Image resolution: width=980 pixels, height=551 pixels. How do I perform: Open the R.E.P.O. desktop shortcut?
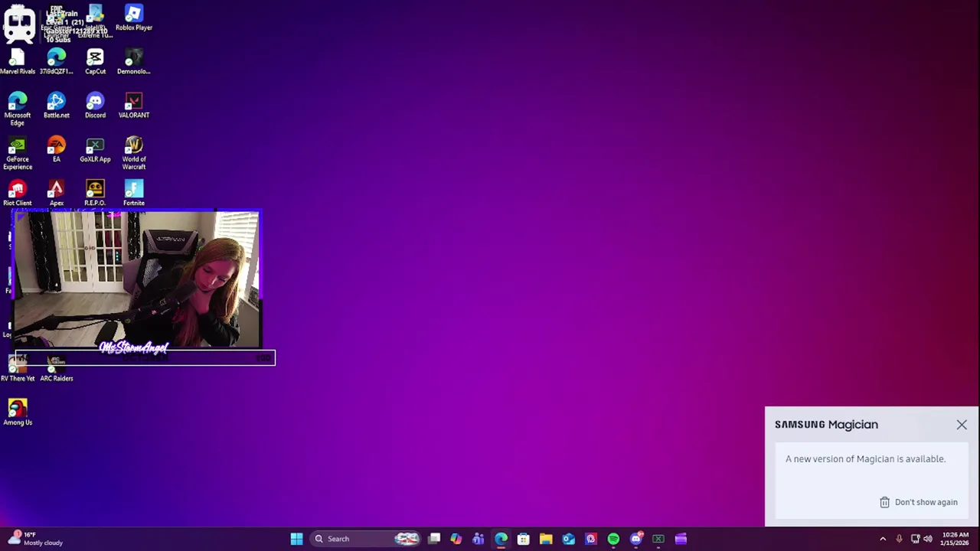pyautogui.click(x=95, y=193)
